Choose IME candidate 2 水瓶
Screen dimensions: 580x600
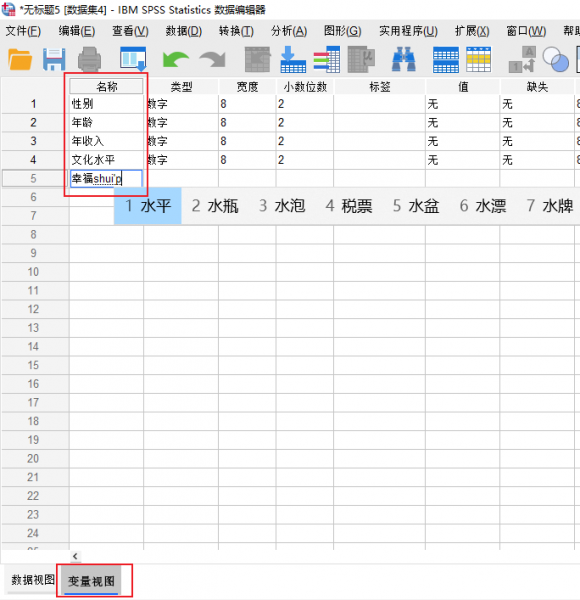click(215, 206)
